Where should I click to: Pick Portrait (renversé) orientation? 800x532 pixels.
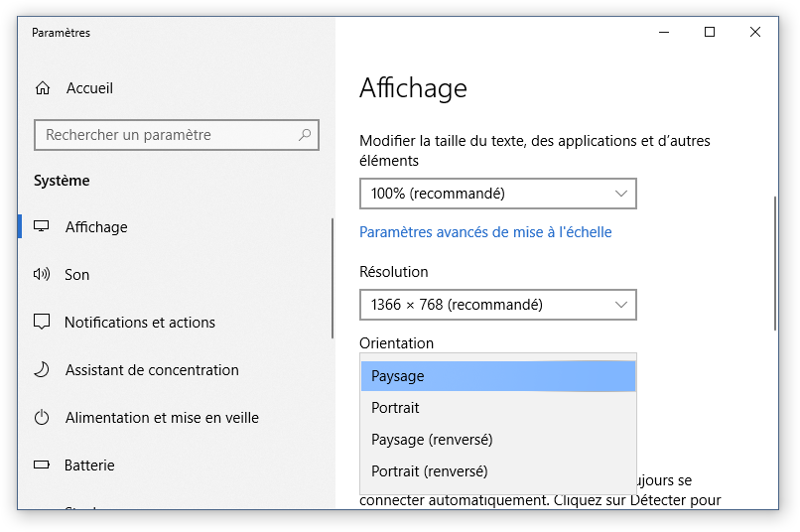(x=497, y=471)
